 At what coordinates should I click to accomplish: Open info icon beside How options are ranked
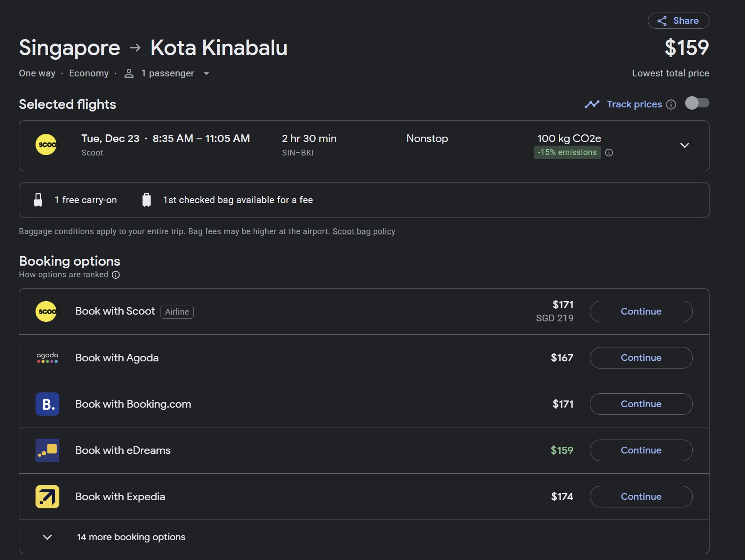(116, 275)
